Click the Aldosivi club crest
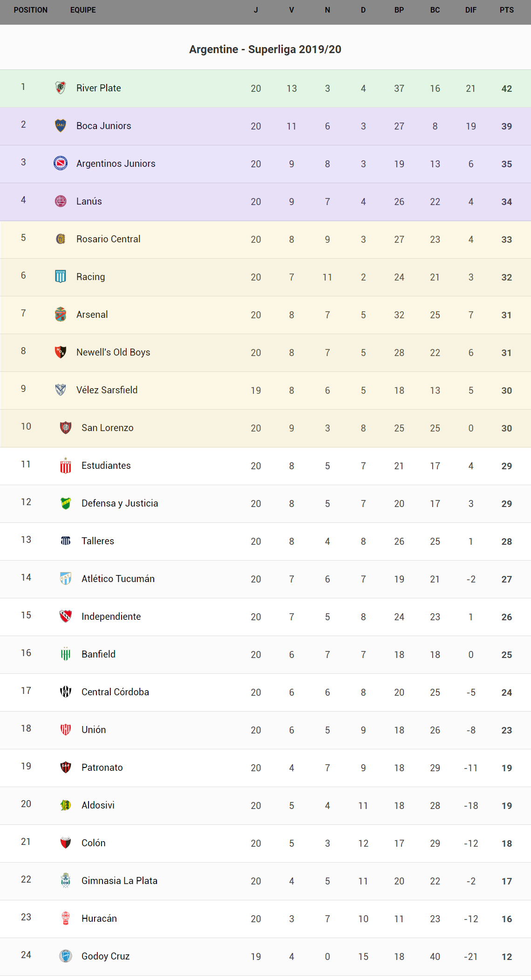Screen dimensions: 531x980 pos(66,805)
